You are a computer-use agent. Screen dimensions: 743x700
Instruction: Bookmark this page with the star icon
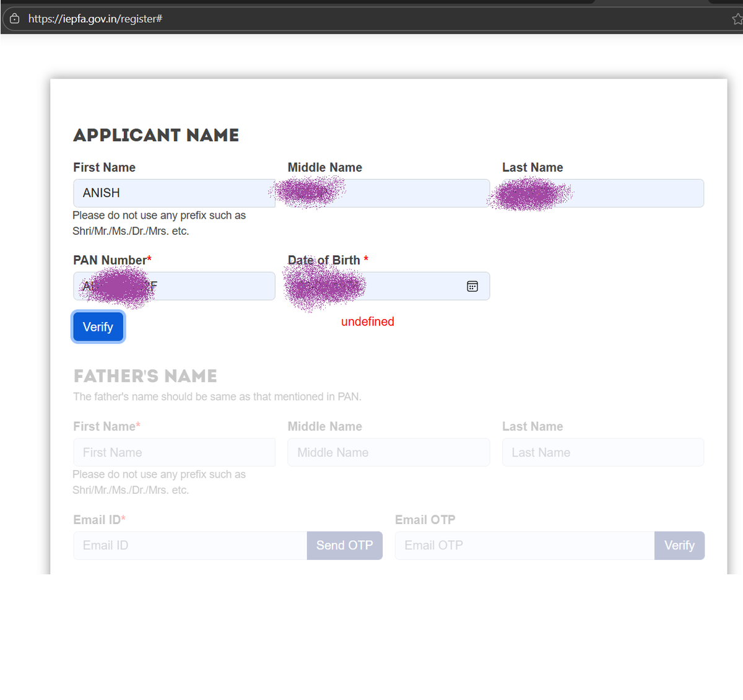[737, 19]
